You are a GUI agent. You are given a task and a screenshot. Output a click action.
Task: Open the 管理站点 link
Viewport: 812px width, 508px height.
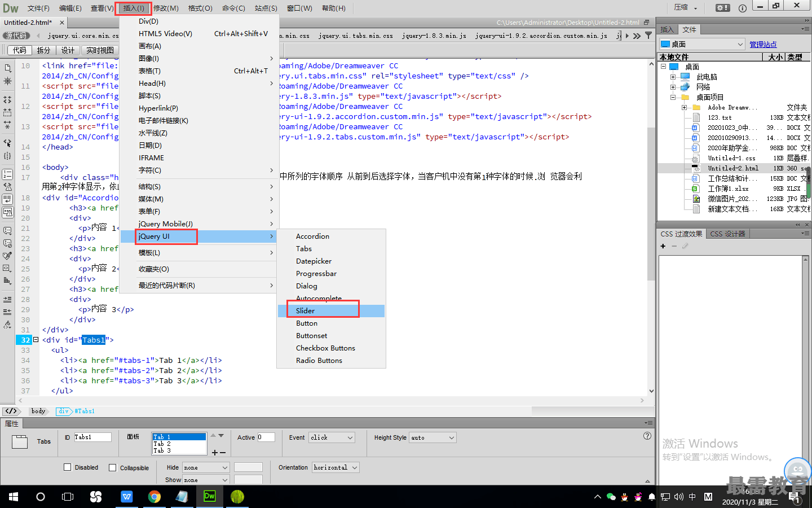click(x=763, y=44)
